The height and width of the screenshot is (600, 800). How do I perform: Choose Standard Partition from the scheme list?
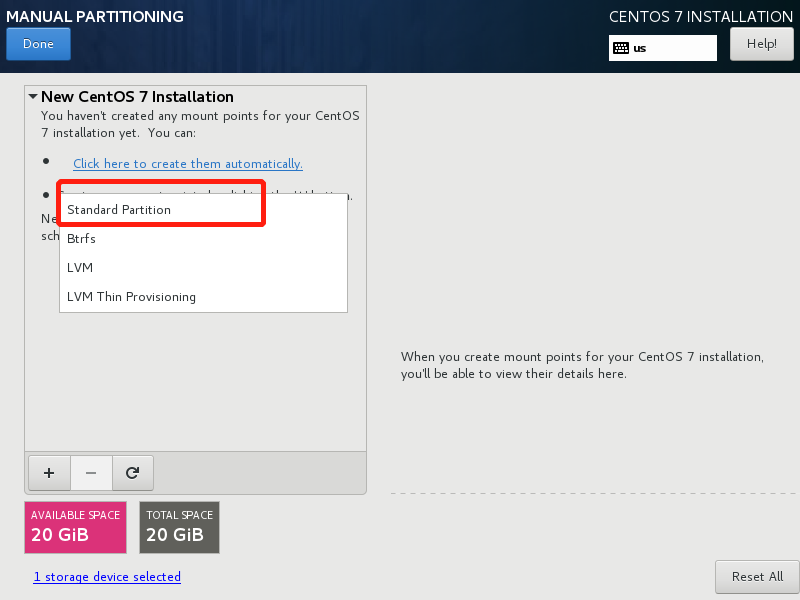203,210
